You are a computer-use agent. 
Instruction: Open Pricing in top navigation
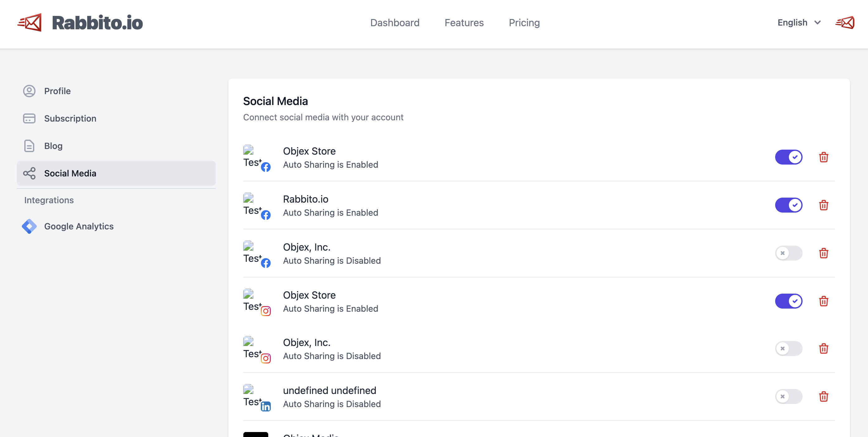point(524,22)
